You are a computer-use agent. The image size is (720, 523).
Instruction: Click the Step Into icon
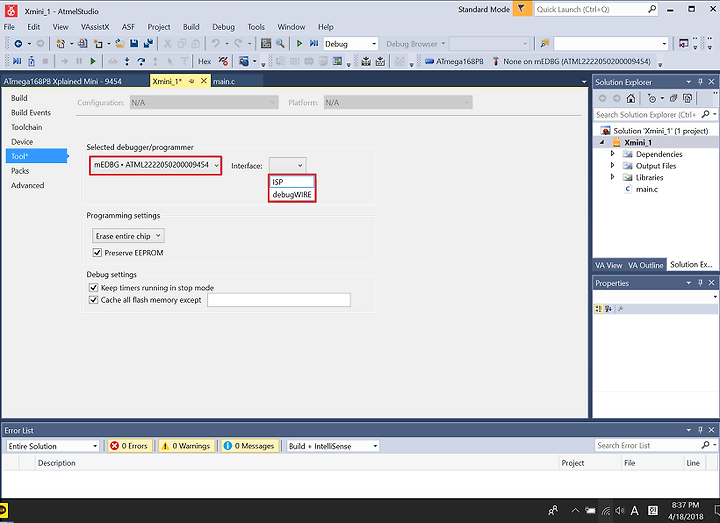(x=127, y=61)
